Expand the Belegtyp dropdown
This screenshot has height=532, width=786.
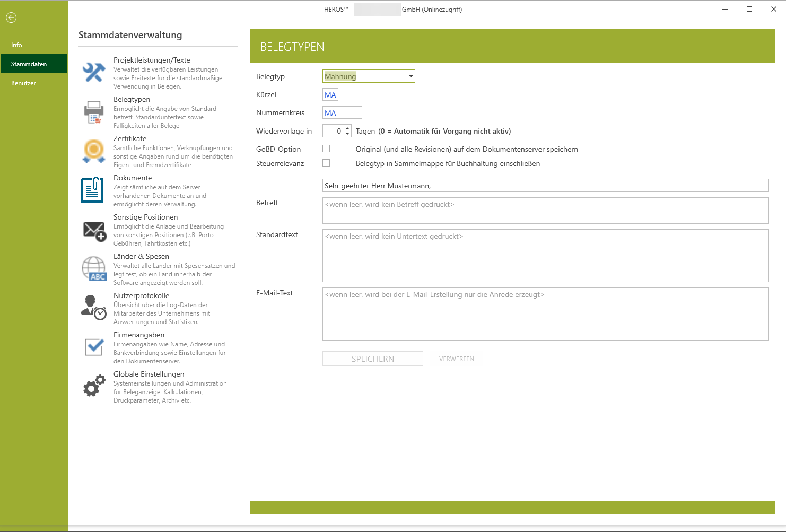[411, 76]
